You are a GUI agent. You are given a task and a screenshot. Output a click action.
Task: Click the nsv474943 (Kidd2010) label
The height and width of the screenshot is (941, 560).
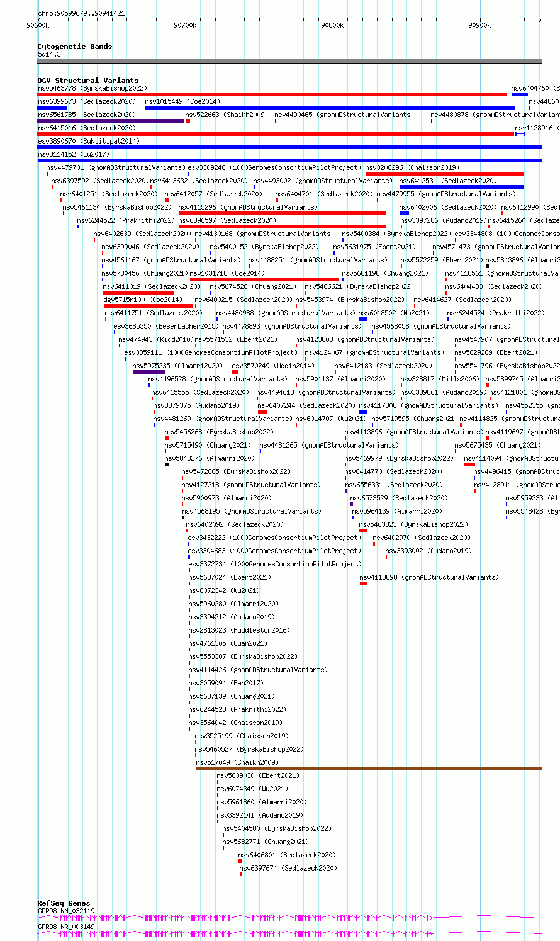tap(155, 339)
